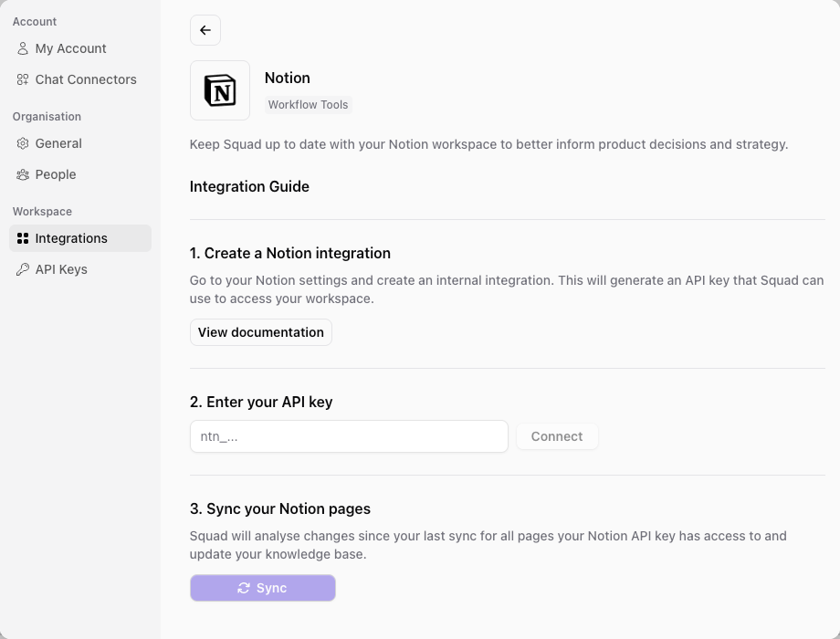Open Chat Connectors settings
The image size is (840, 639).
(85, 79)
